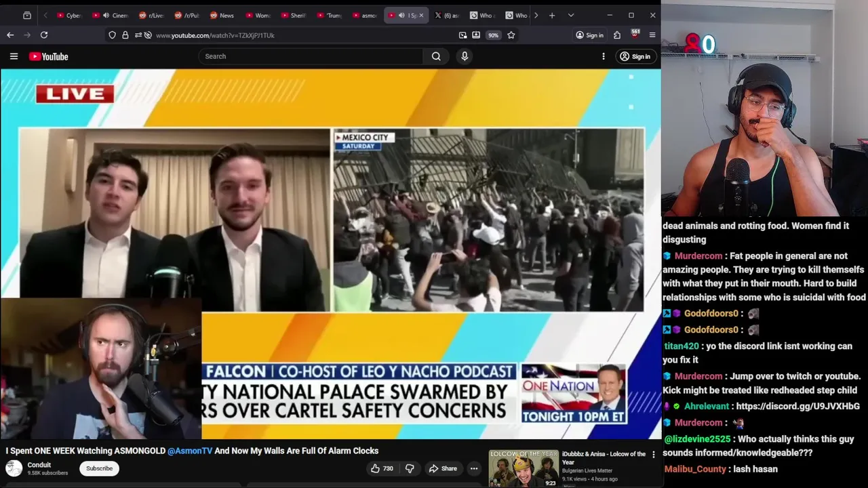Open more actions menu beside Share

coord(474,468)
